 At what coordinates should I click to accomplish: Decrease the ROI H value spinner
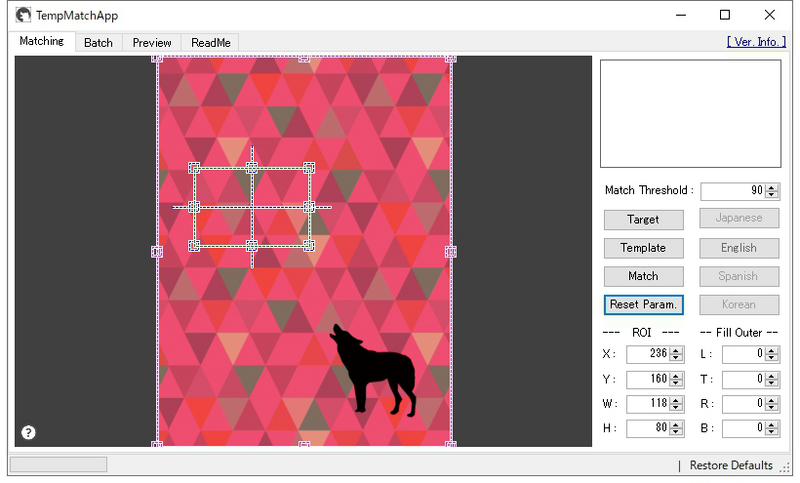click(x=677, y=433)
